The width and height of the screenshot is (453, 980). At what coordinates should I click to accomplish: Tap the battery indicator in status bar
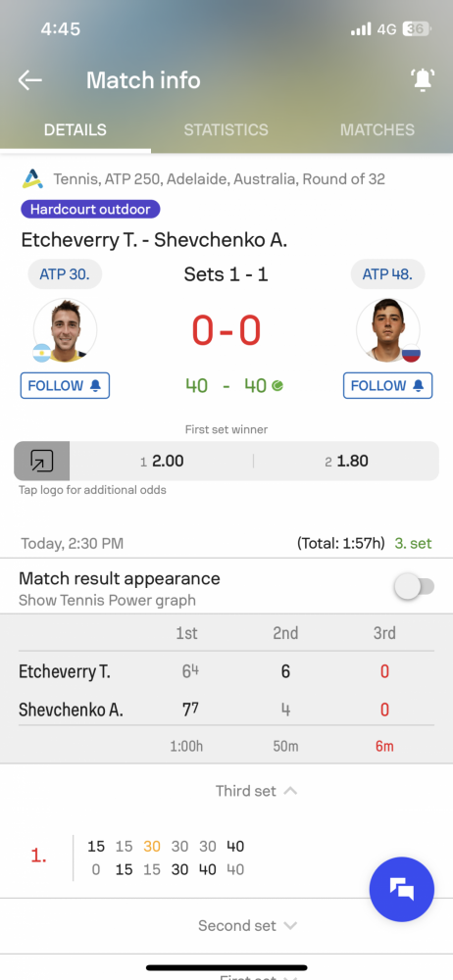click(x=416, y=29)
